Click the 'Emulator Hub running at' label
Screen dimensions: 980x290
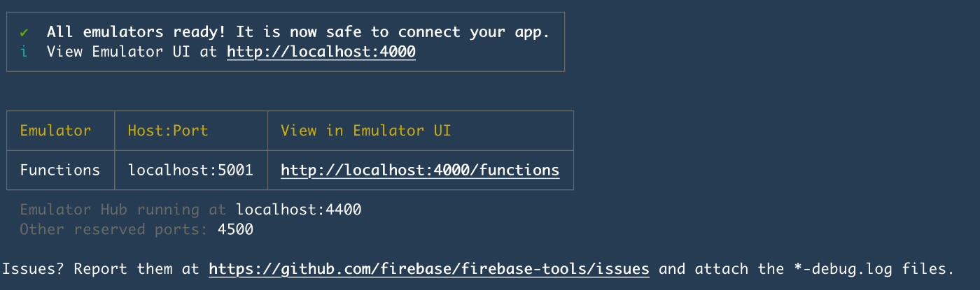123,210
